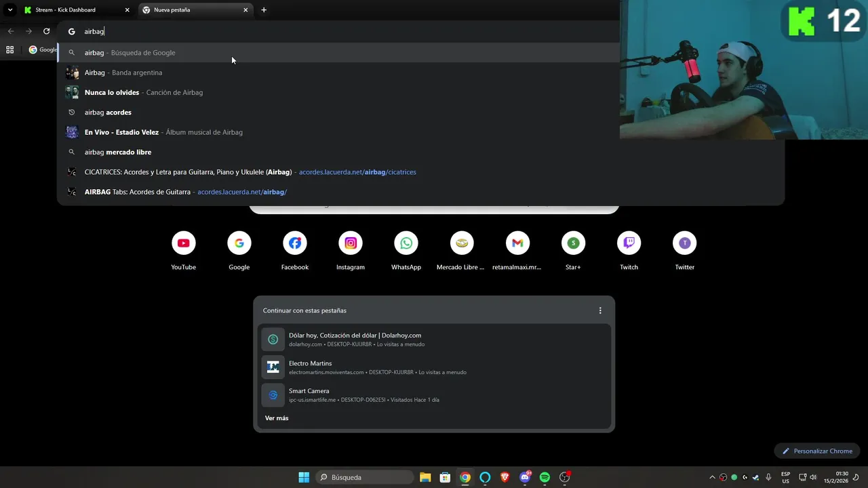This screenshot has height=488, width=868.
Task: Open Smart Camera tab entry
Action: point(434,394)
